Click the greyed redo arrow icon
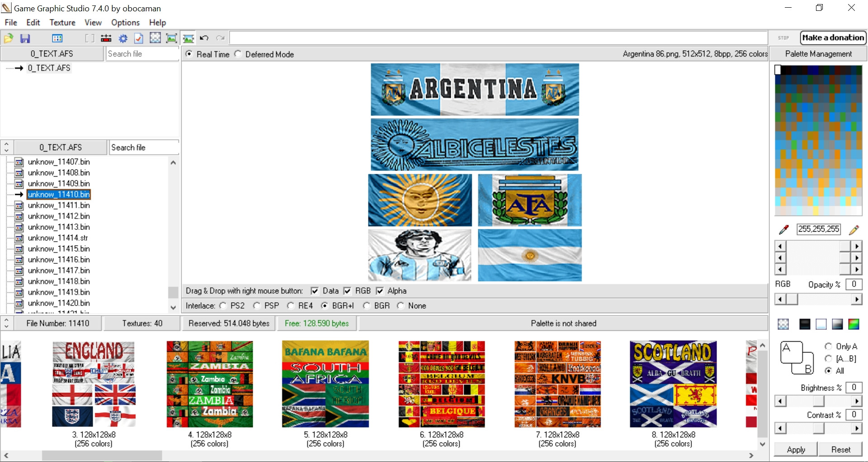This screenshot has width=868, height=462. [220, 38]
